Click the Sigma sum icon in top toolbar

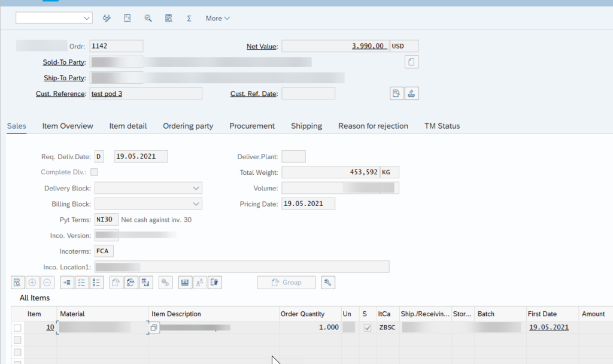tap(189, 18)
